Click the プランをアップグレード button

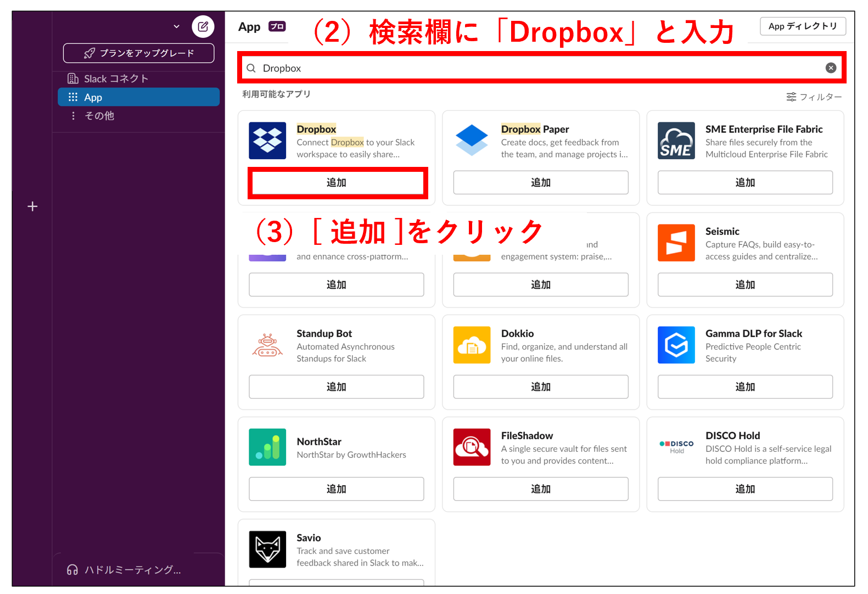pyautogui.click(x=138, y=53)
